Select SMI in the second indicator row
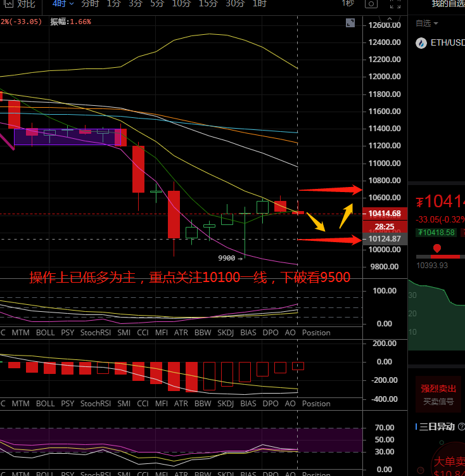465x476 pixels. click(124, 404)
